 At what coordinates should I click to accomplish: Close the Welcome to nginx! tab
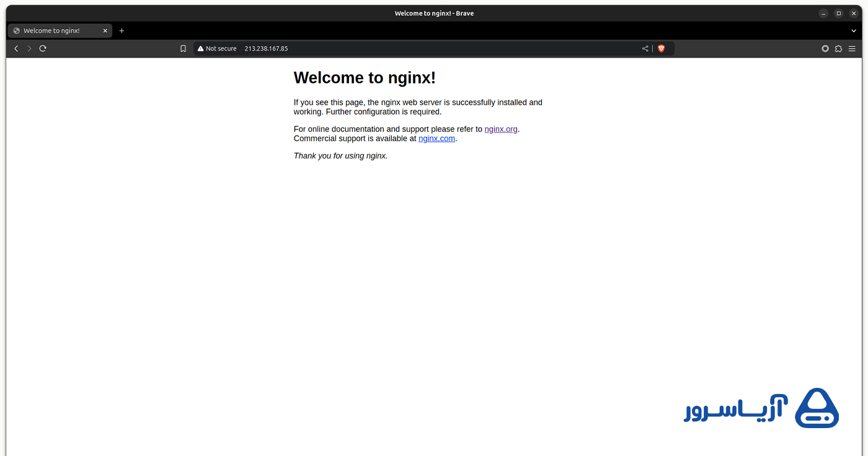tap(105, 30)
